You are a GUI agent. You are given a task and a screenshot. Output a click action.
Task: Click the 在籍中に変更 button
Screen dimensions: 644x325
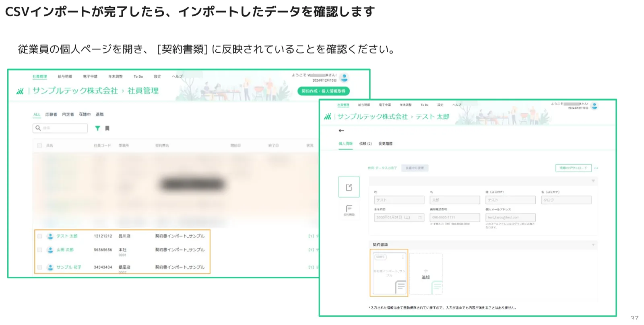pos(415,168)
